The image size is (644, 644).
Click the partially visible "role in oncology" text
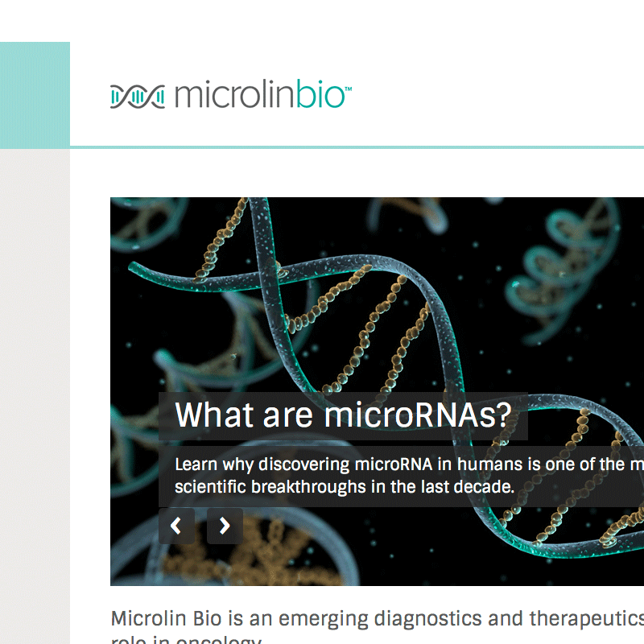[187, 641]
